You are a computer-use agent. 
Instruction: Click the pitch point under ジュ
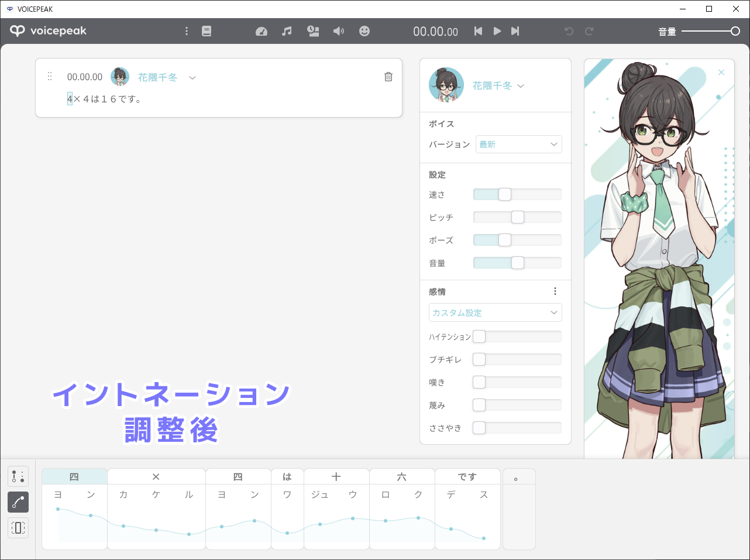pos(320,524)
